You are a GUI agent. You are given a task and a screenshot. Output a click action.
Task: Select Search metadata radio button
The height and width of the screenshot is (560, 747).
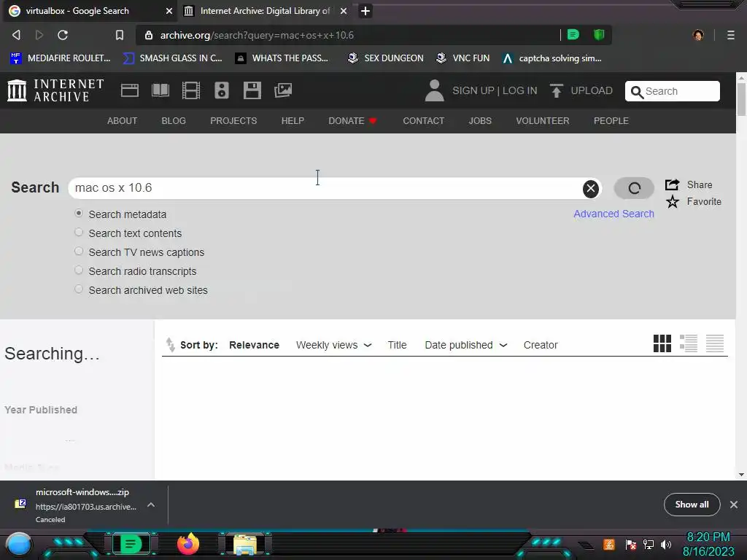pyautogui.click(x=79, y=214)
